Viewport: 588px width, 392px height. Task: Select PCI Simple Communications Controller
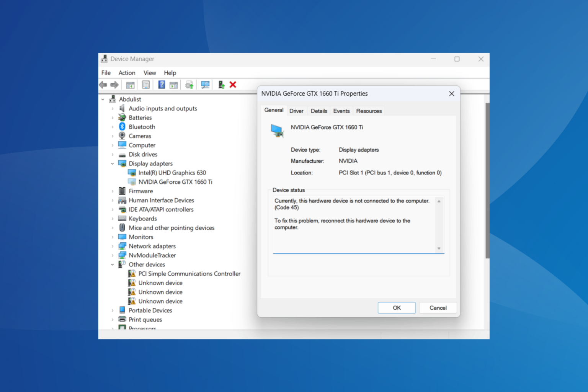coord(189,274)
